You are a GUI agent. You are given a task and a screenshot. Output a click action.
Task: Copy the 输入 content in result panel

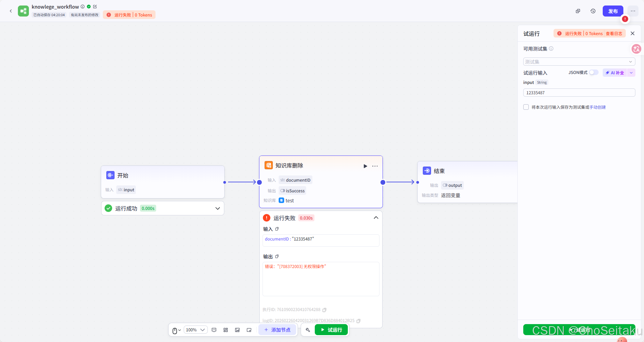click(277, 229)
